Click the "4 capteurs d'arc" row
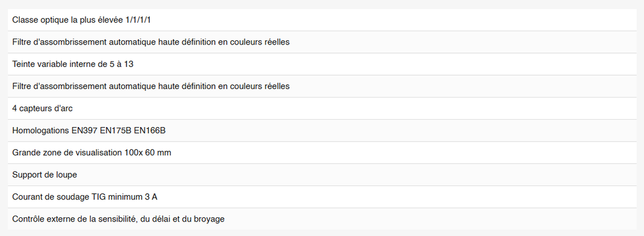The image size is (644, 236). (322, 108)
